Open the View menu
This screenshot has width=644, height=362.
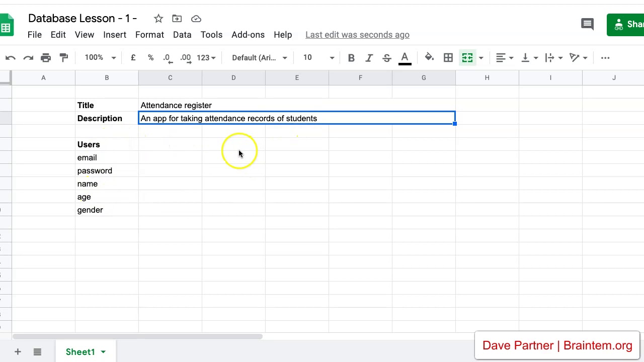pos(85,35)
